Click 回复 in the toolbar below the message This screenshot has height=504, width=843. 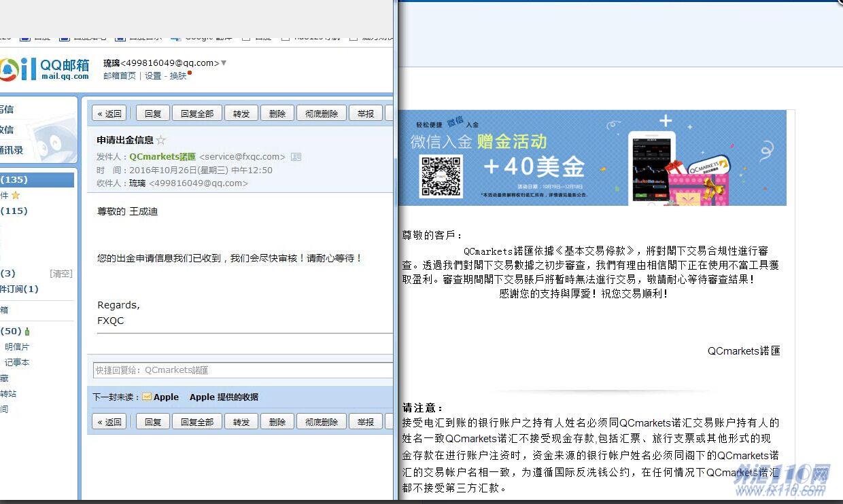pyautogui.click(x=153, y=422)
